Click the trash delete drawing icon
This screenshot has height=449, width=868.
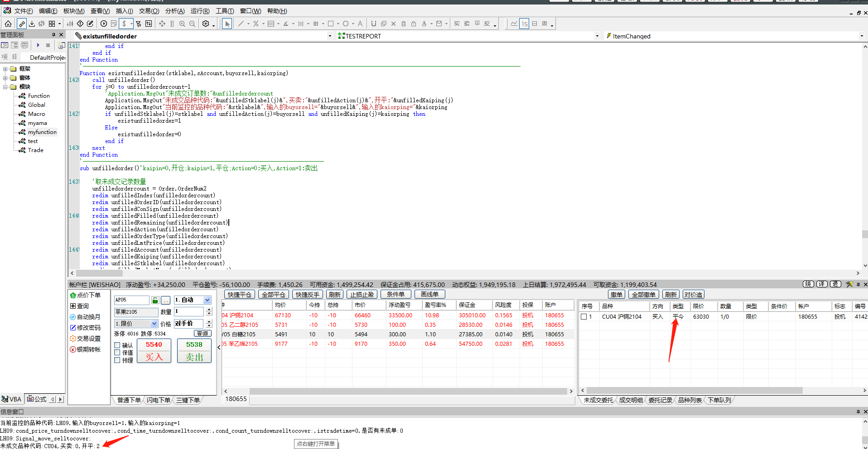point(403,24)
